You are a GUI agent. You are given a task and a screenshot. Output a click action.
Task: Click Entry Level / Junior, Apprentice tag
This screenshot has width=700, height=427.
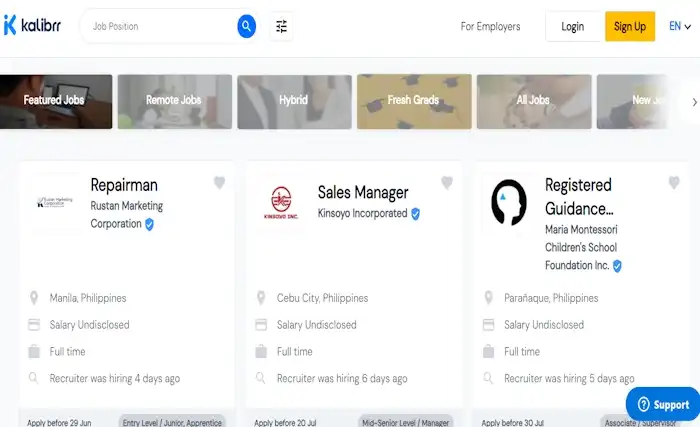(x=172, y=422)
